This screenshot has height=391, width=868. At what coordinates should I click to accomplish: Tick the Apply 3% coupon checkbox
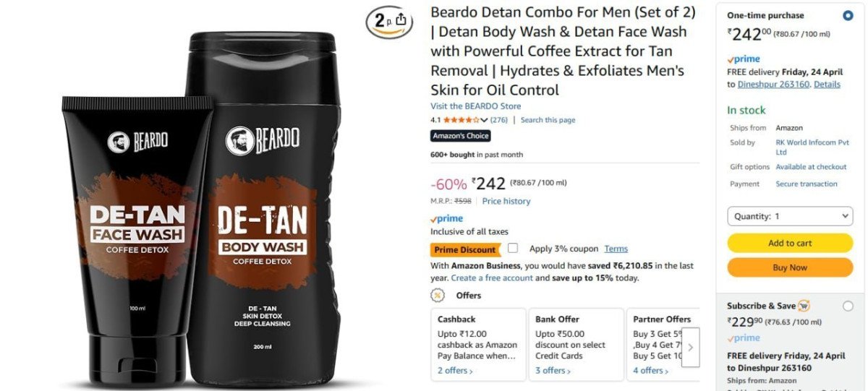point(513,248)
